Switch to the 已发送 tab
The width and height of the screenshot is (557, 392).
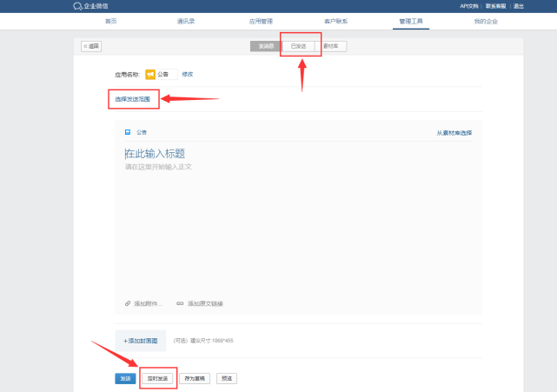[x=298, y=46]
